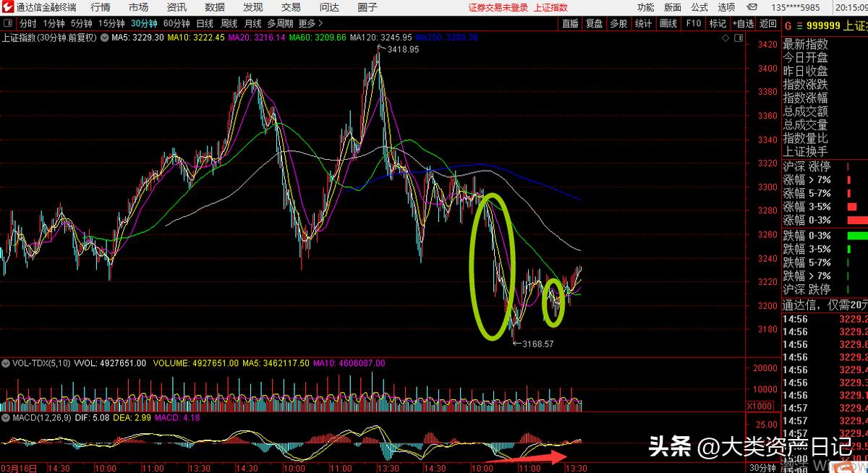868x473 pixels.
Task: Open the 版面 menu
Action: (673, 7)
